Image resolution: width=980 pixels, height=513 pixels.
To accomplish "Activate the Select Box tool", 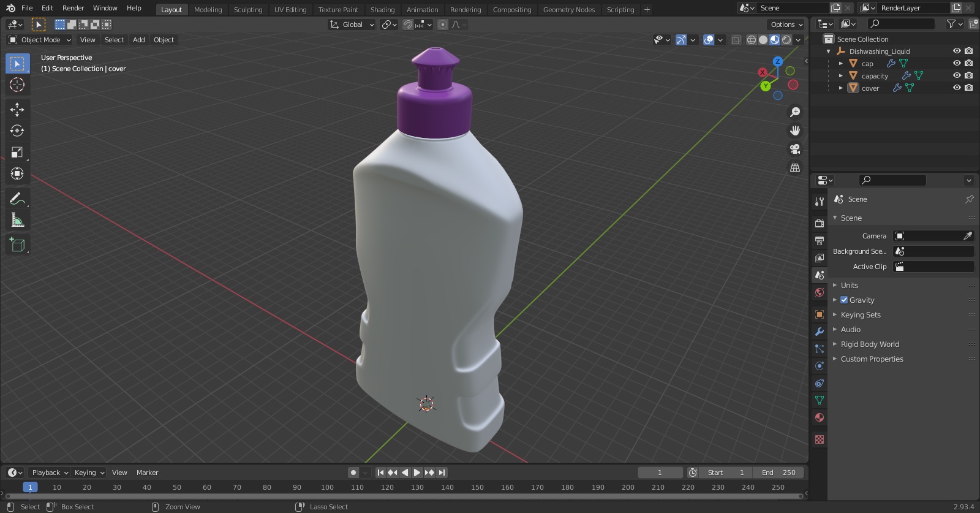I will (x=17, y=63).
